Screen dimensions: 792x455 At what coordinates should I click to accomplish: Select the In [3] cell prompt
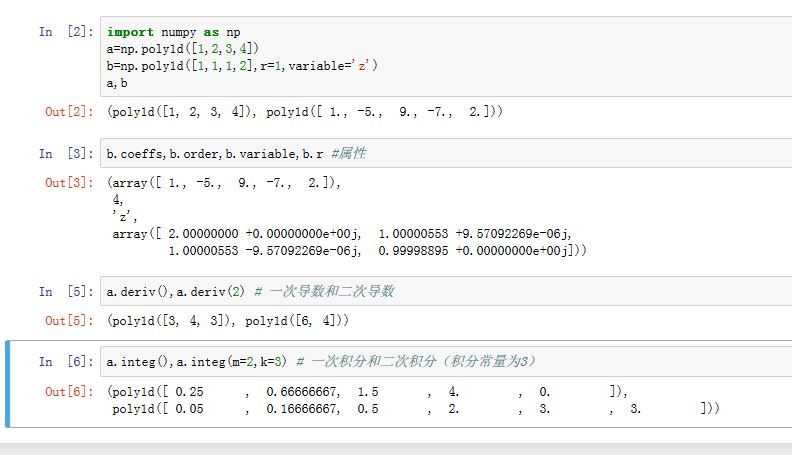coord(64,153)
